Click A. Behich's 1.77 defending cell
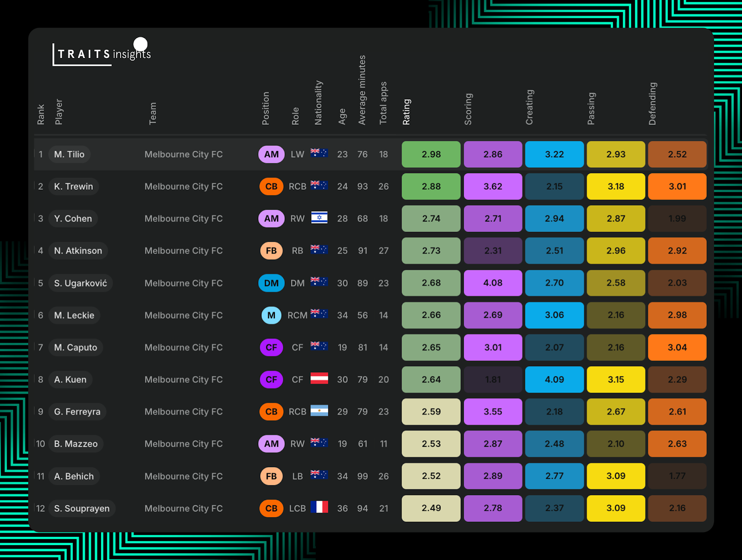The width and height of the screenshot is (742, 560). pyautogui.click(x=678, y=476)
